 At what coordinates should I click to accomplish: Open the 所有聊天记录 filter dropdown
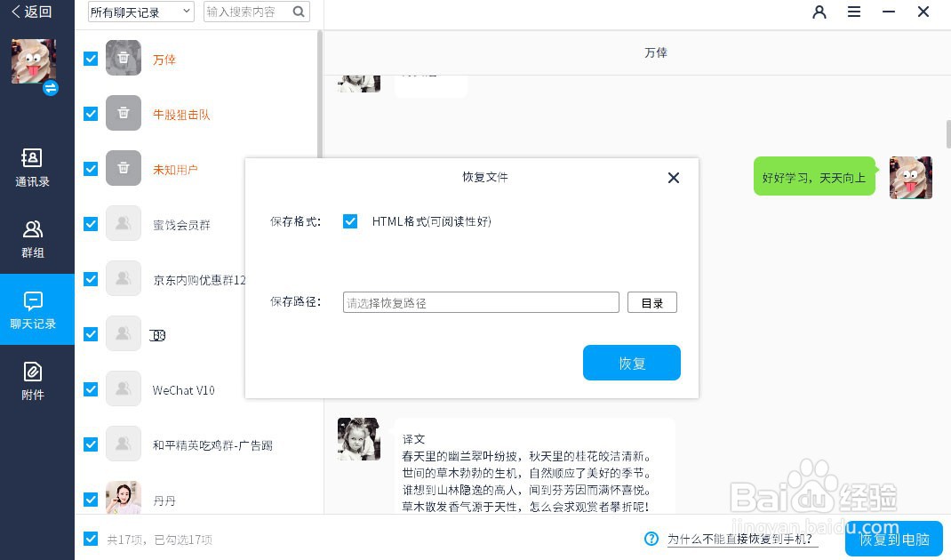[x=140, y=12]
